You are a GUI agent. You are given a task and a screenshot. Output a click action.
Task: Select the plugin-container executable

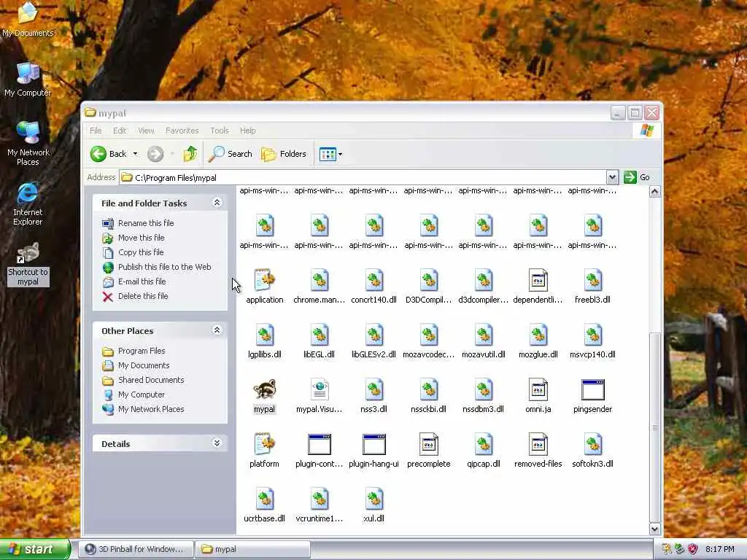click(x=320, y=444)
